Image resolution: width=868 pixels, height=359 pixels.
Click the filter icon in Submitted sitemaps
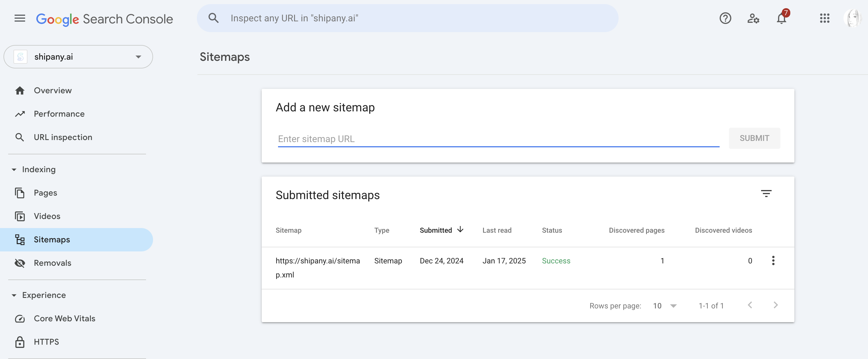pos(766,194)
